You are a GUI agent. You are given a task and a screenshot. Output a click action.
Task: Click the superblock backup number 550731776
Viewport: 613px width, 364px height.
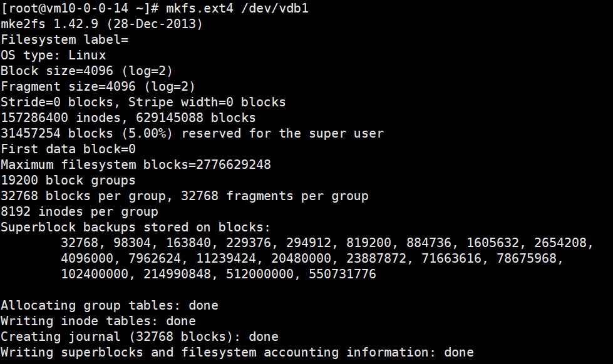343,274
